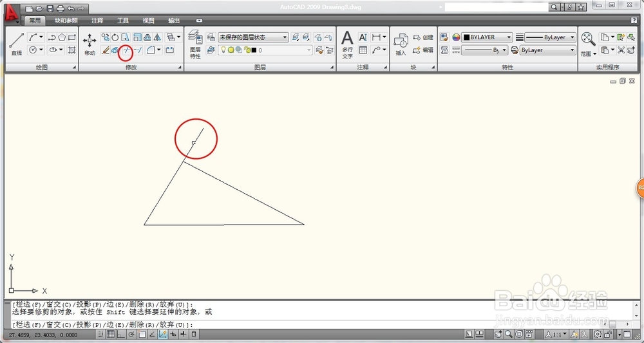Image resolution: width=644 pixels, height=343 pixels.
Task: Click the Erase tool
Action: [106, 50]
